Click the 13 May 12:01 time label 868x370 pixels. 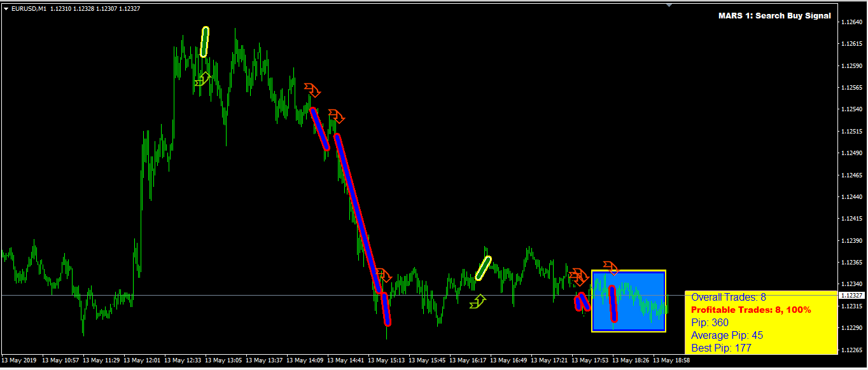(x=142, y=360)
